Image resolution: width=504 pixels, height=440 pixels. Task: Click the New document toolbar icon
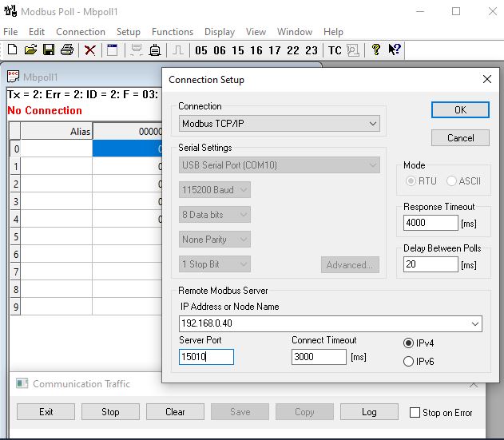[x=12, y=50]
